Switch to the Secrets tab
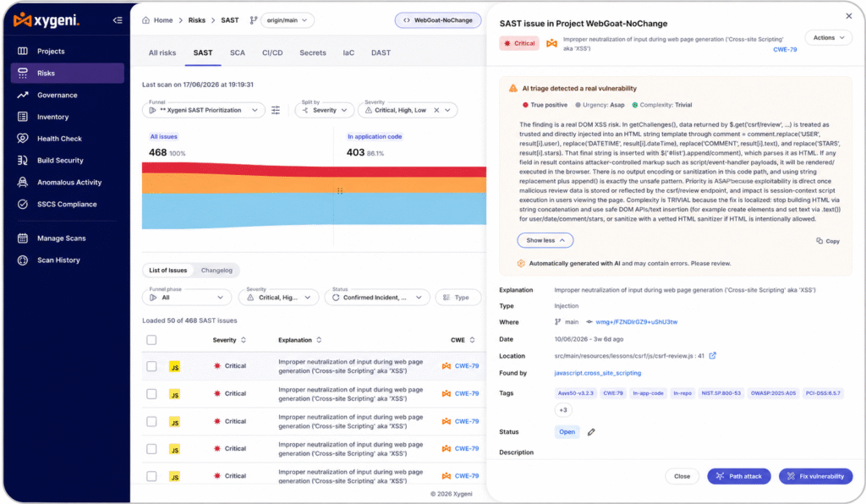Viewport: 866px width, 504px height. (313, 53)
